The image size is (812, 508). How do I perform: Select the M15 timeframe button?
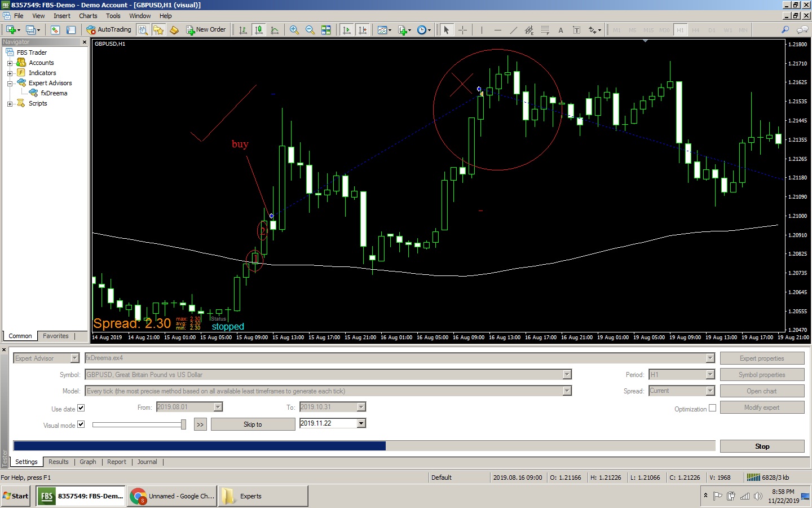648,30
